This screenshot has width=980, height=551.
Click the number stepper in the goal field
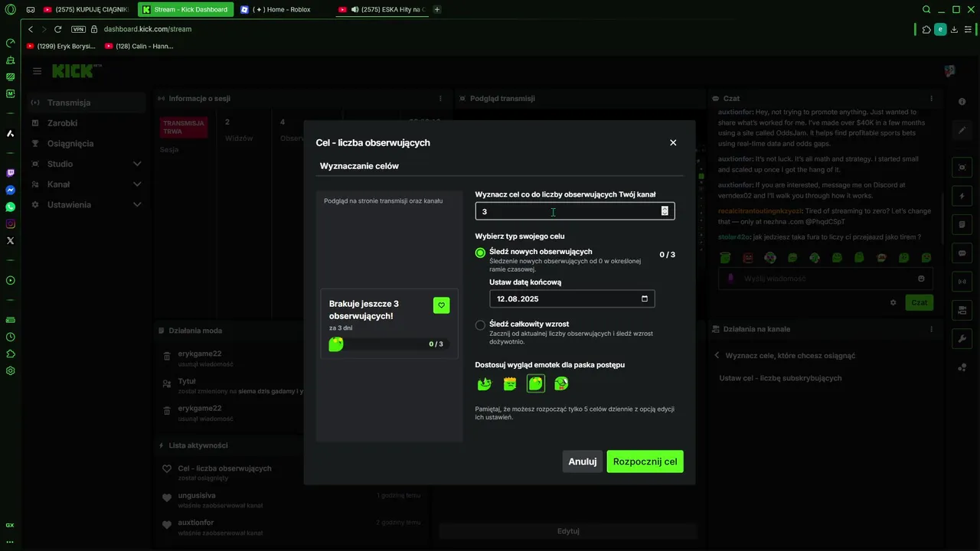click(x=665, y=211)
